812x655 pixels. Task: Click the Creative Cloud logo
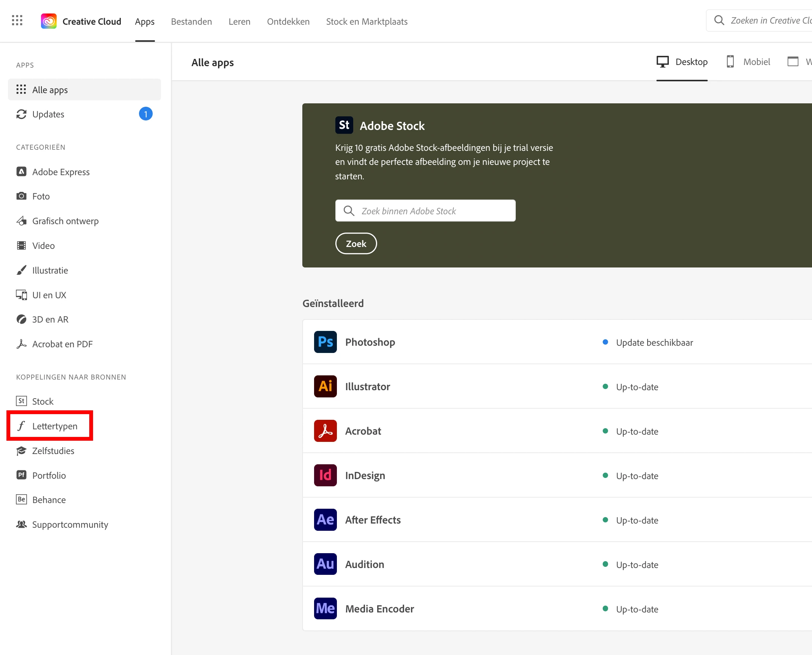point(49,21)
